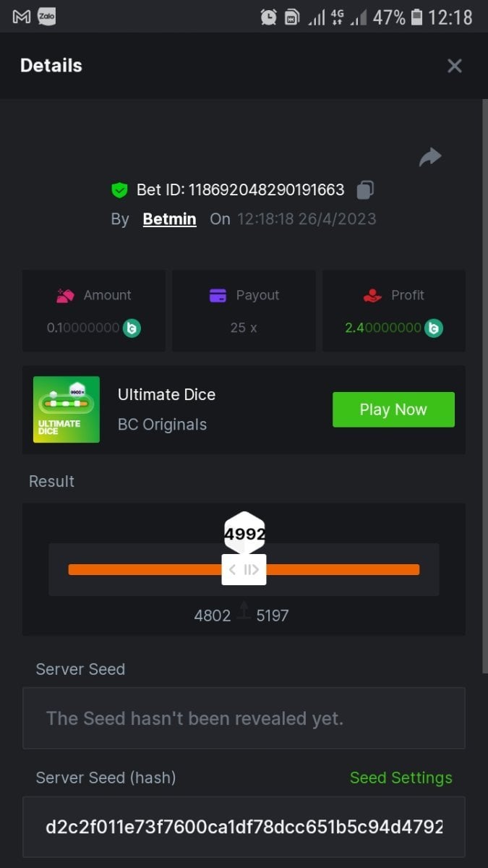
Task: Select the Server Seed hash field
Action: pos(244,827)
